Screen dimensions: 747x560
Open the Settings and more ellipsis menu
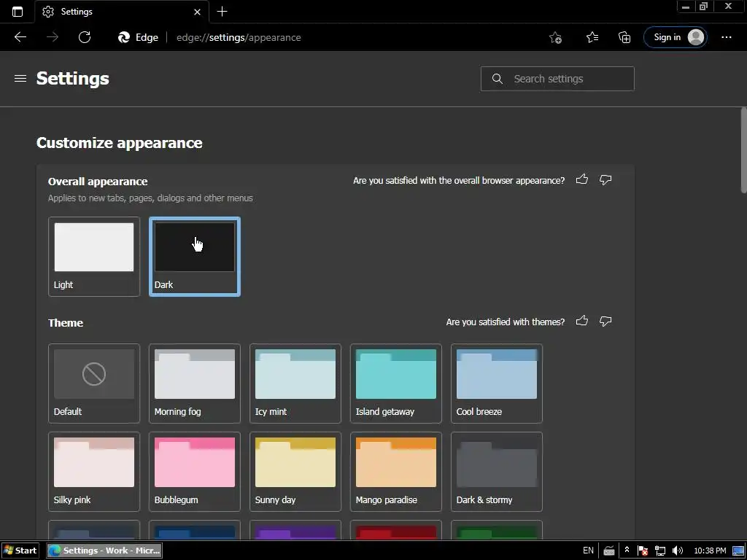726,37
